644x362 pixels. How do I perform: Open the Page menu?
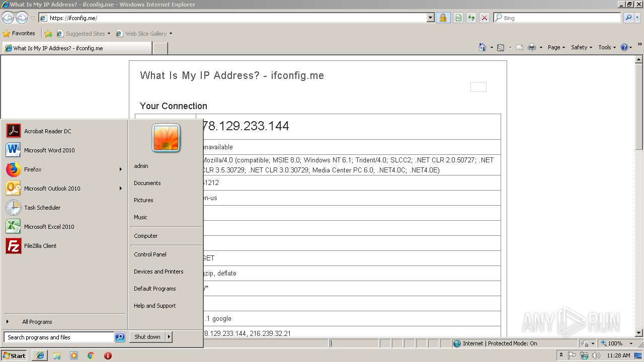point(556,47)
